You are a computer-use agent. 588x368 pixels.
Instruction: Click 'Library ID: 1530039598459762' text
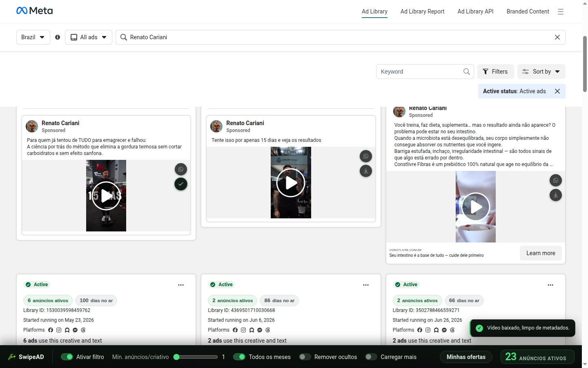click(57, 310)
